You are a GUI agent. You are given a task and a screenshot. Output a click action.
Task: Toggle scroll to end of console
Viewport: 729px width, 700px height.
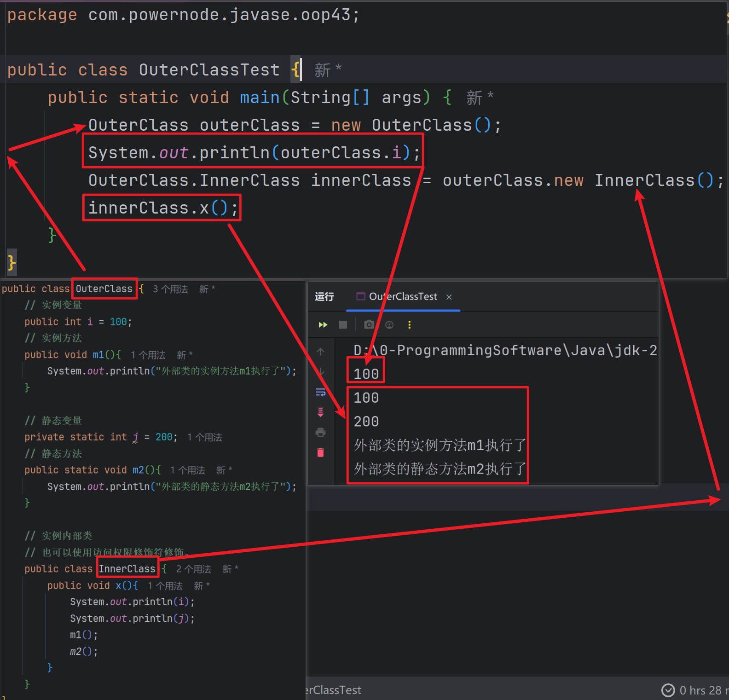point(321,412)
